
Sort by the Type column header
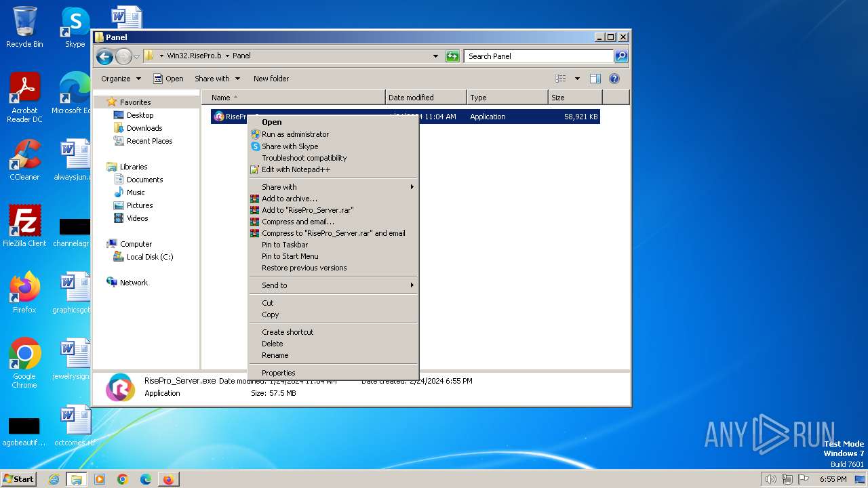click(x=507, y=98)
